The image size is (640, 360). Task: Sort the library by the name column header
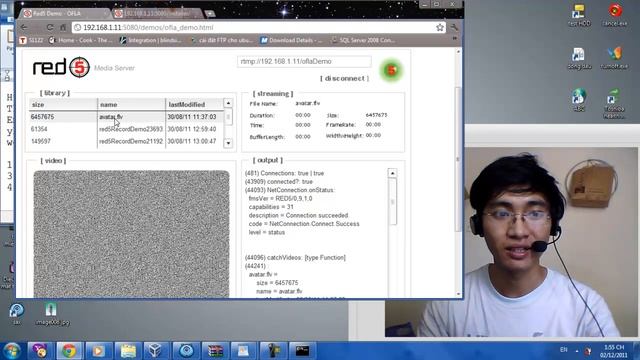coord(131,104)
